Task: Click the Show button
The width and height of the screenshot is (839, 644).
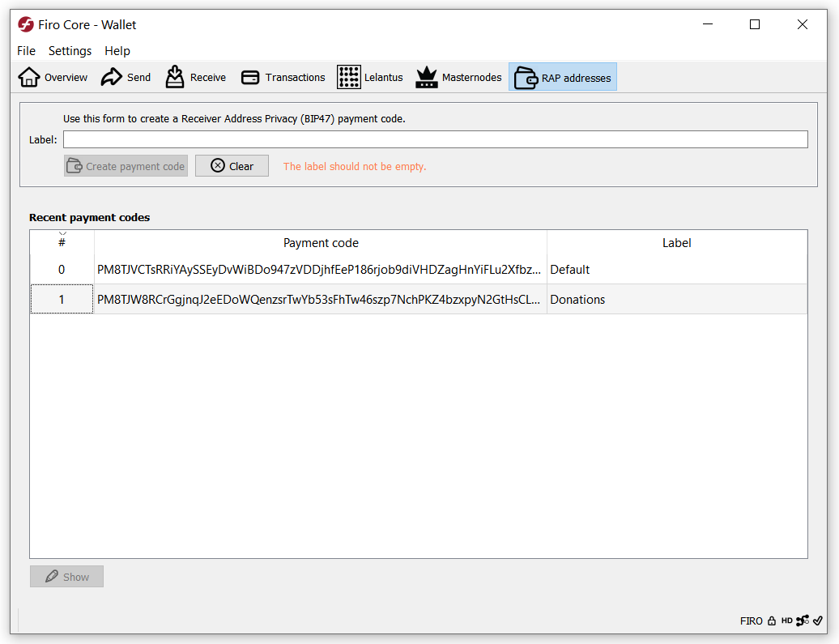Action: tap(67, 577)
